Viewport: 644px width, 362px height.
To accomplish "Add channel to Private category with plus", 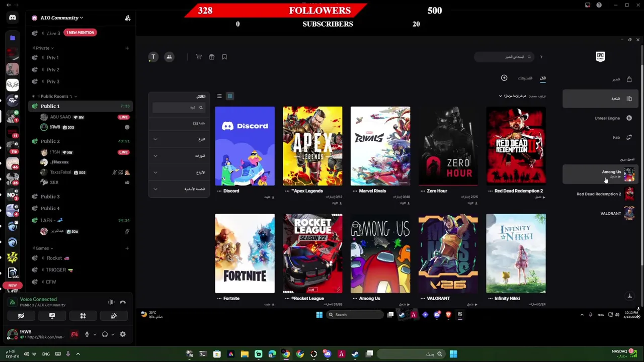I will coord(127,48).
